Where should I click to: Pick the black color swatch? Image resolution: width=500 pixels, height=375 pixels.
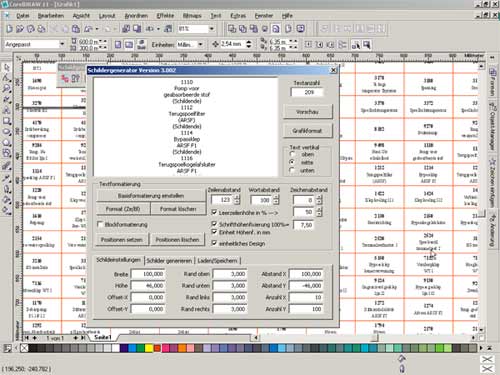33,348
